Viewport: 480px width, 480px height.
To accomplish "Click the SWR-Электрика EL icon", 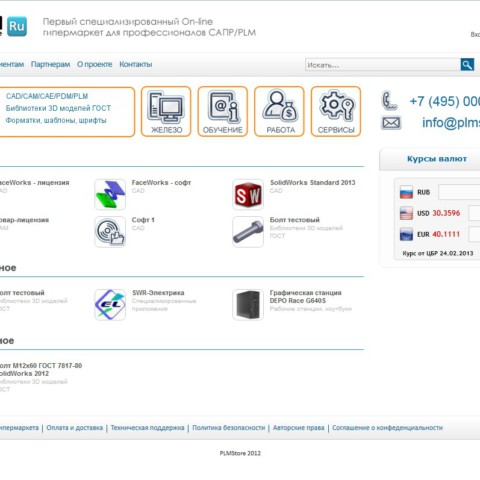I will pyautogui.click(x=110, y=305).
